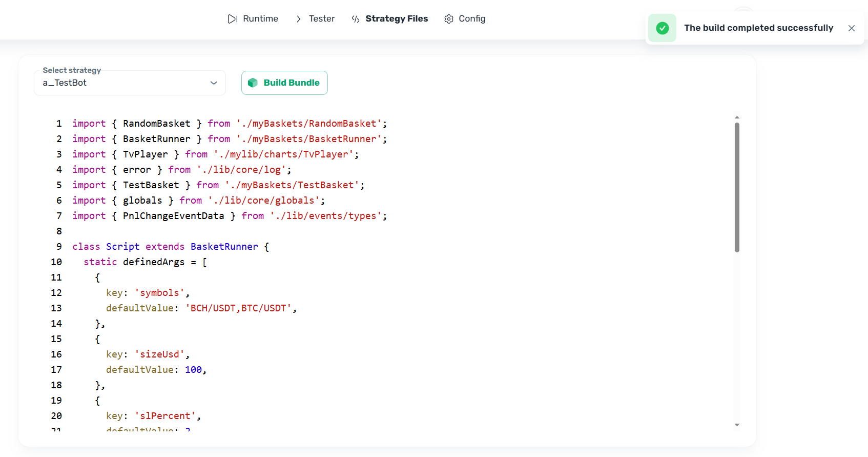The height and width of the screenshot is (457, 868).
Task: Expand the Select strategy dropdown arrow
Action: 214,83
